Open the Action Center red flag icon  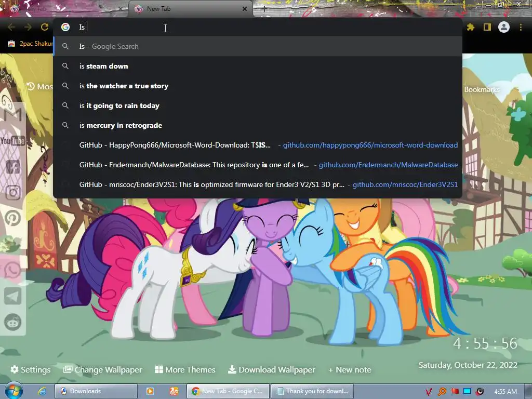click(x=455, y=392)
